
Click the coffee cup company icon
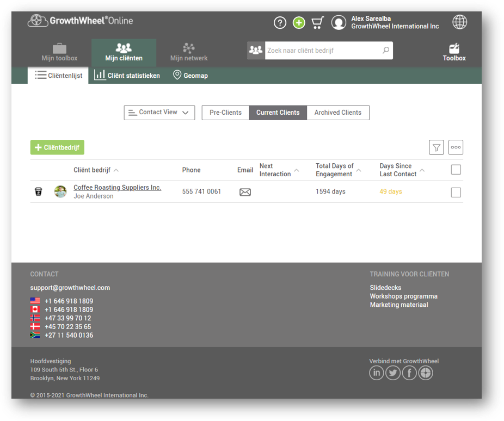pyautogui.click(x=38, y=191)
